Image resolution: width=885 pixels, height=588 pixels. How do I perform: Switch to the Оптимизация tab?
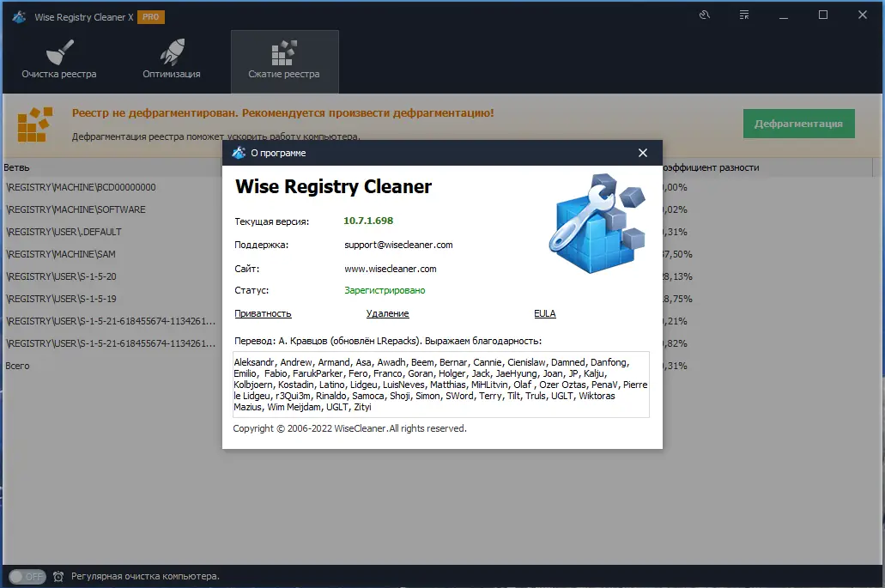tap(171, 73)
